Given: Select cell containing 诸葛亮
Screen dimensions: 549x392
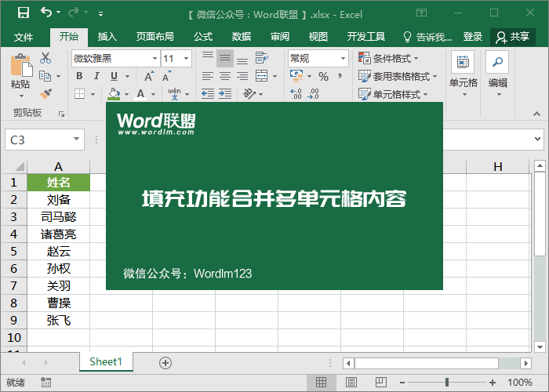Looking at the screenshot, I should [59, 234].
